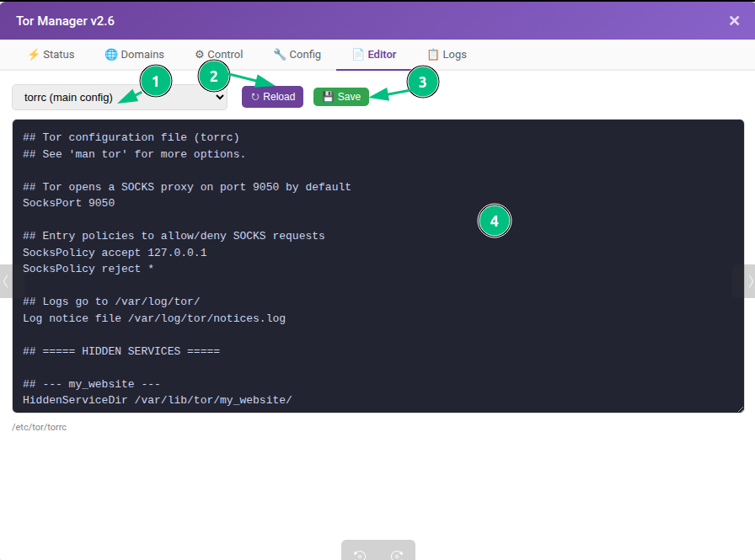Open the Config tab
Screen dimensions: 755x560
[297, 55]
